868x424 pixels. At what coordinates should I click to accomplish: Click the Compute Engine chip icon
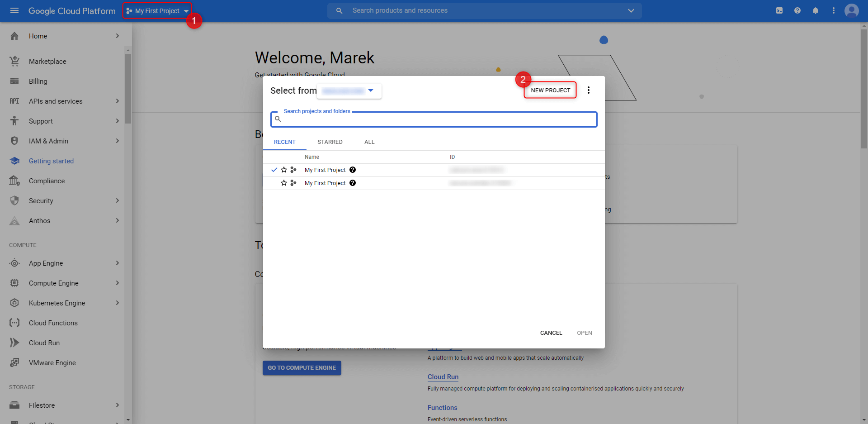[x=14, y=283]
